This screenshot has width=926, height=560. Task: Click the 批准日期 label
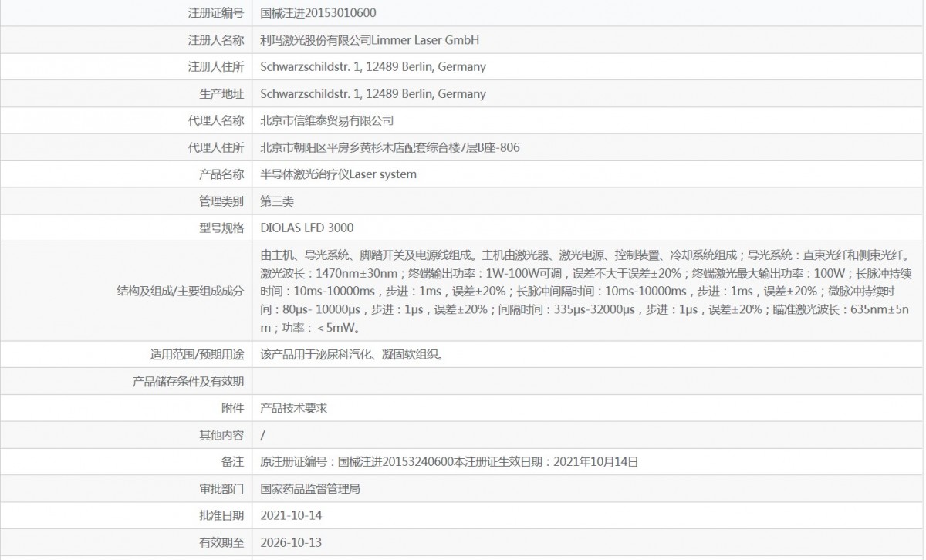point(221,515)
